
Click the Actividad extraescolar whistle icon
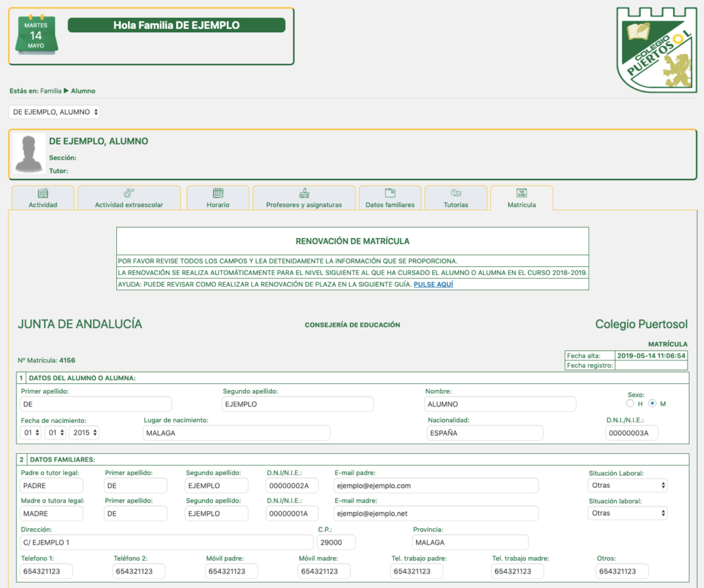click(129, 193)
